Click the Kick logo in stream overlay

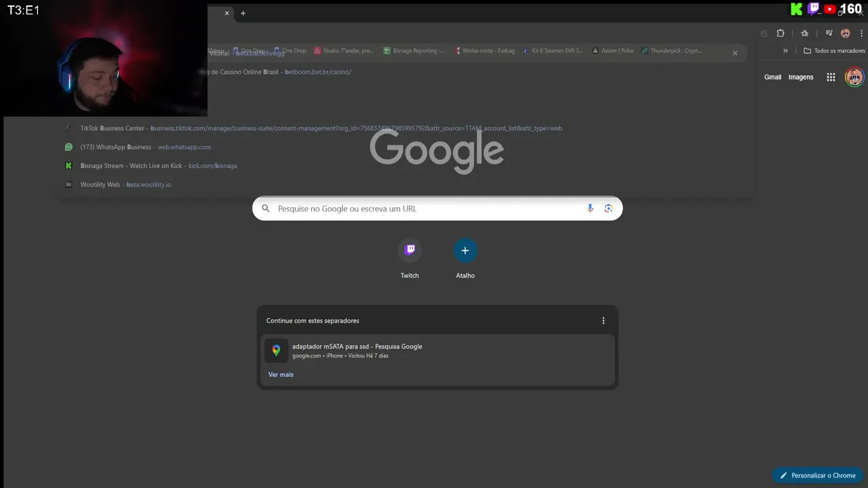click(796, 9)
